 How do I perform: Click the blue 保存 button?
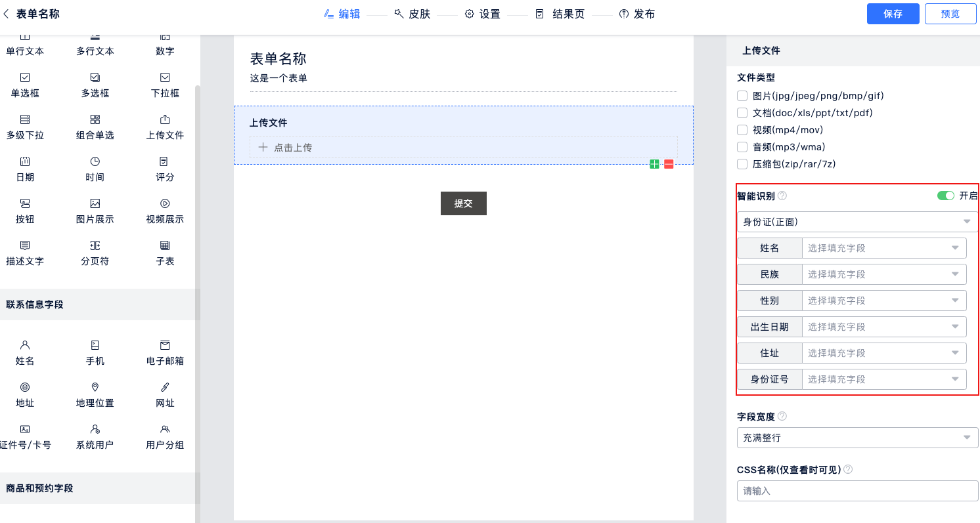pyautogui.click(x=893, y=14)
